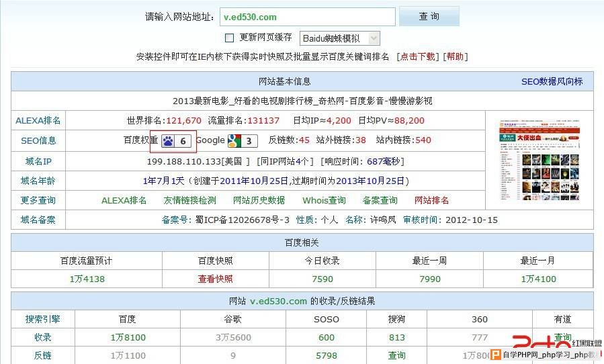Click SOSO 反链 value 5798
Image resolution: width=604 pixels, height=364 pixels.
coord(327,355)
